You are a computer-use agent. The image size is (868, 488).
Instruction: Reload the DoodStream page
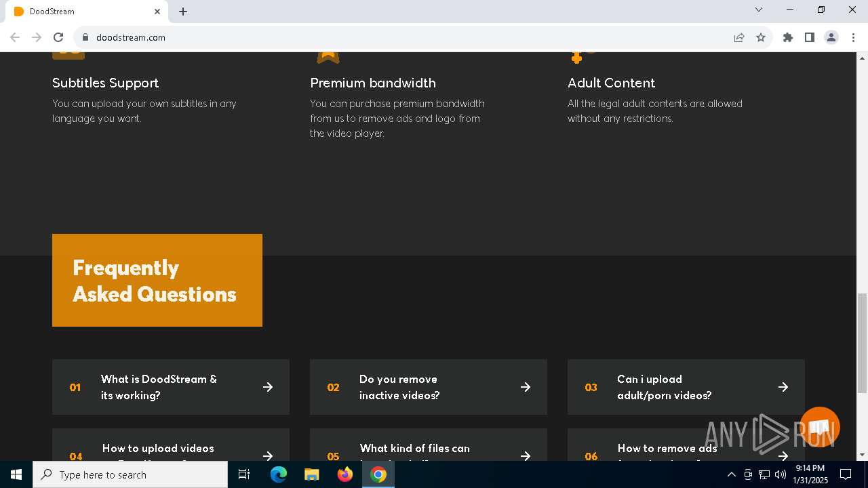(58, 37)
